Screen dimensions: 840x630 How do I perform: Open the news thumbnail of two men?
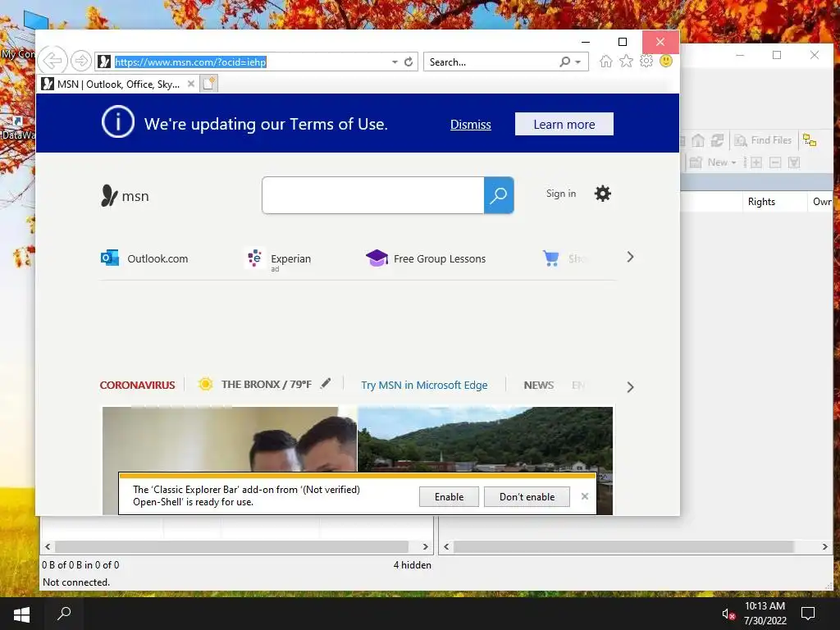tap(230, 440)
